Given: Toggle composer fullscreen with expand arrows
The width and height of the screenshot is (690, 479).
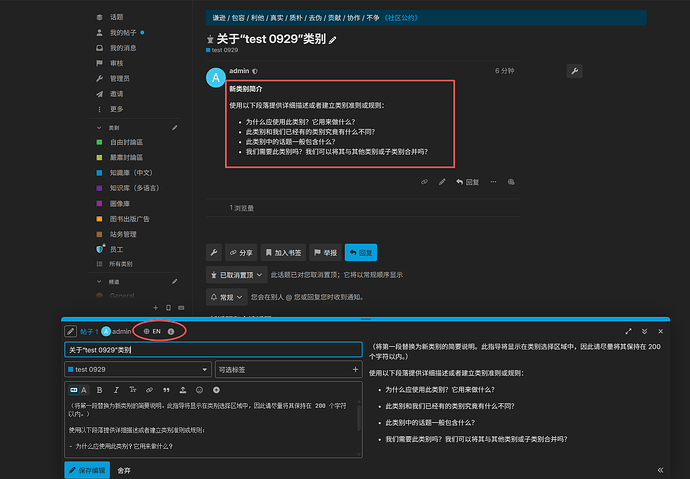Looking at the screenshot, I should click(628, 331).
